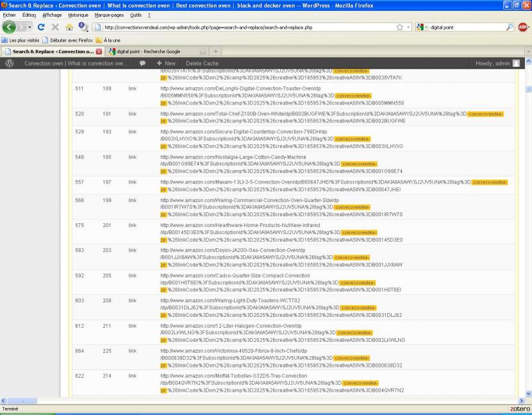Click the Firefox back arrow button

coord(9,27)
